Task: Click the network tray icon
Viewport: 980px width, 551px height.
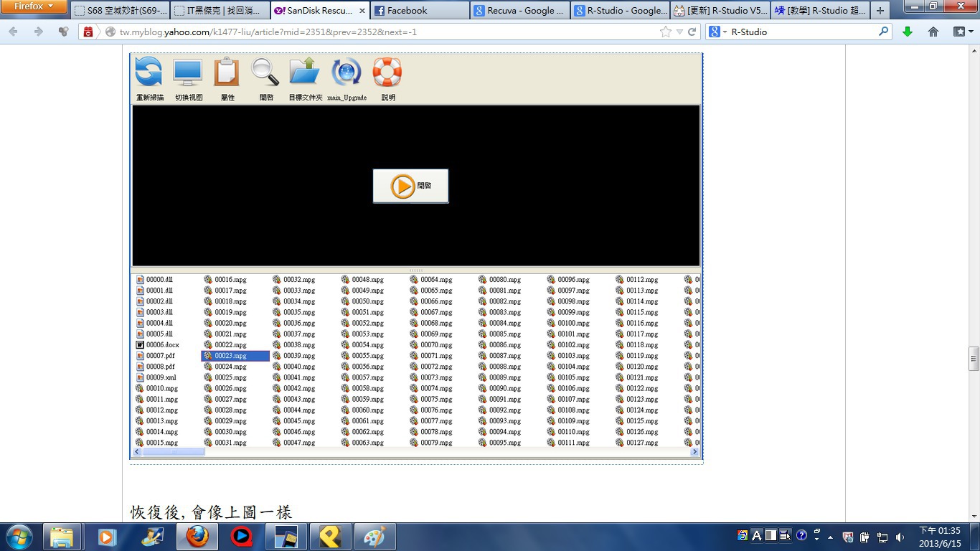Action: (x=882, y=537)
